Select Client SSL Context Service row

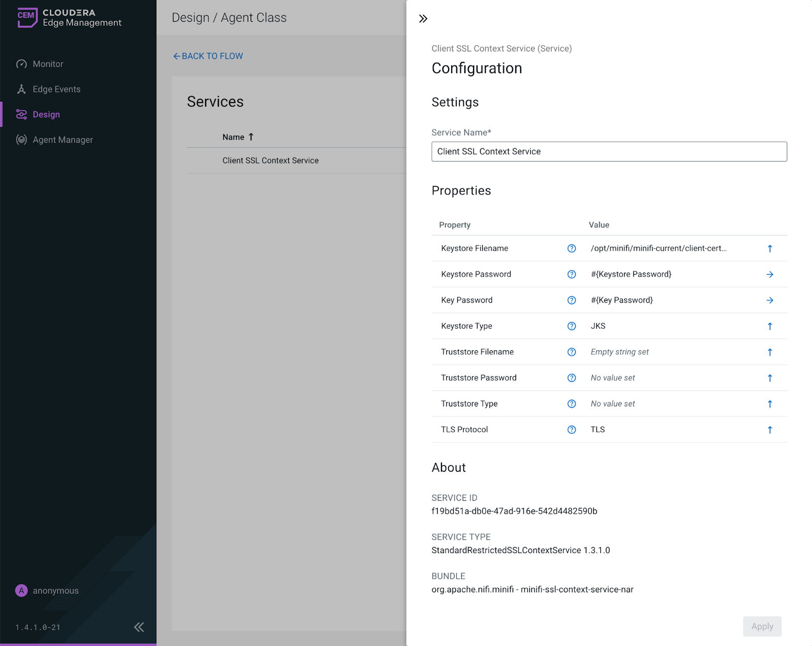(x=270, y=160)
